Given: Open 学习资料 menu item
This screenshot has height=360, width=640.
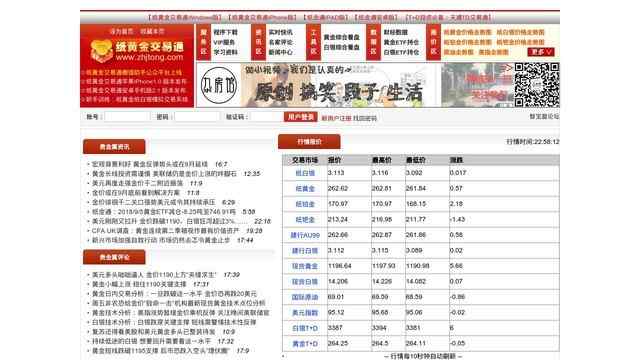Looking at the screenshot, I should (x=225, y=52).
